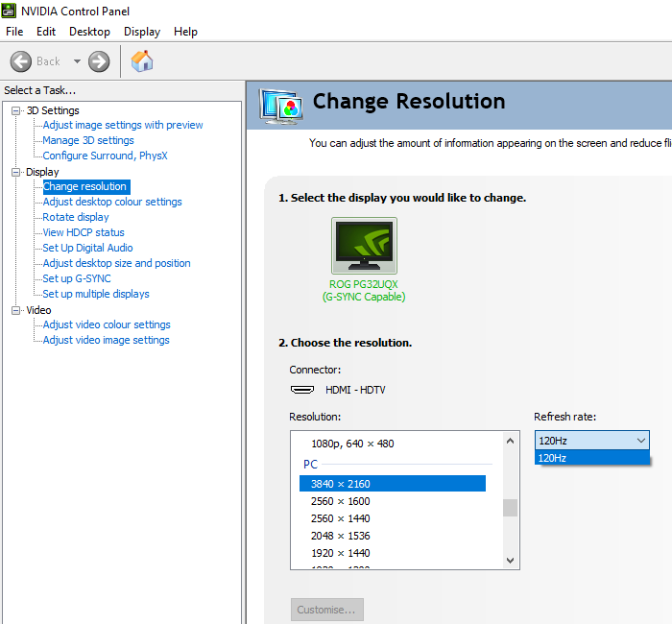Open View HDCP status
The width and height of the screenshot is (672, 624).
pos(84,232)
